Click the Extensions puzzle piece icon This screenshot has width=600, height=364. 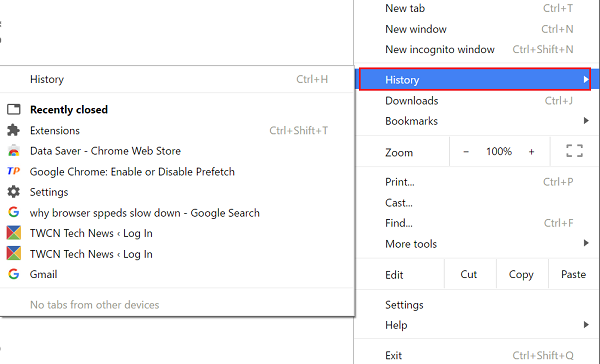[13, 130]
